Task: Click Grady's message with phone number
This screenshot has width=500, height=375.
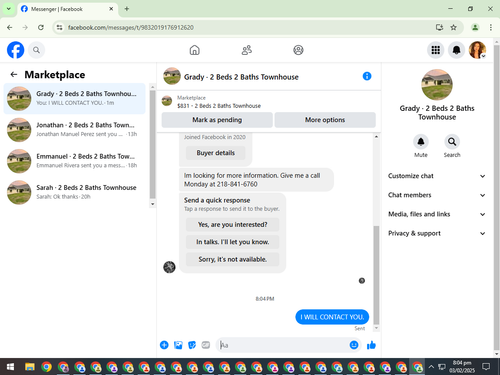Action: [x=256, y=180]
